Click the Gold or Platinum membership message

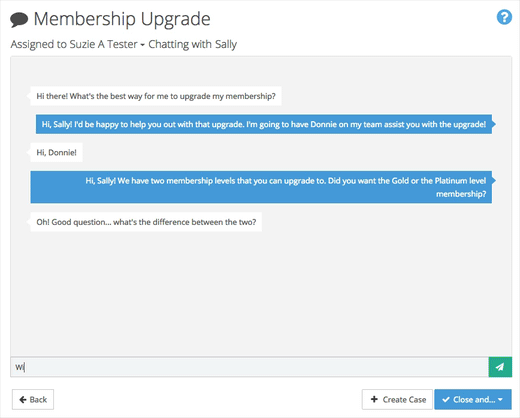[x=261, y=187]
